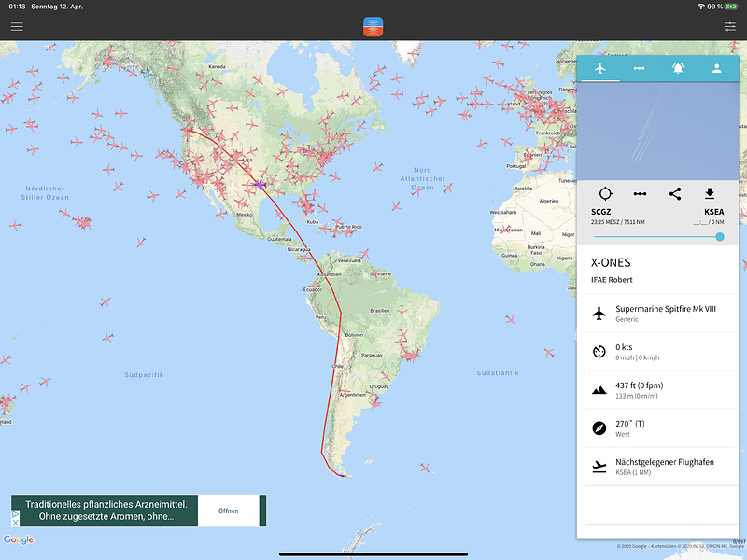The width and height of the screenshot is (747, 560).
Task: Center map on aircraft with crosshair icon
Action: point(605,194)
